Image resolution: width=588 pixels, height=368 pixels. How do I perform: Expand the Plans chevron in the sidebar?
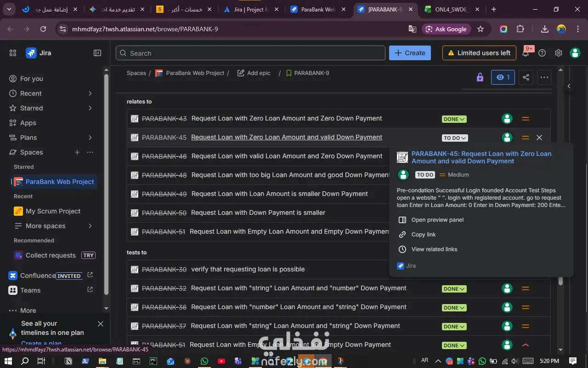90,138
